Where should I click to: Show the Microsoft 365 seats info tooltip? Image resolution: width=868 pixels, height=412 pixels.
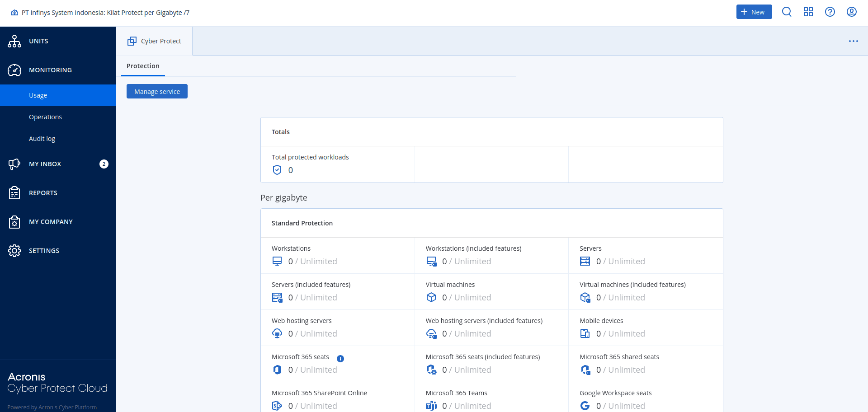pyautogui.click(x=340, y=358)
